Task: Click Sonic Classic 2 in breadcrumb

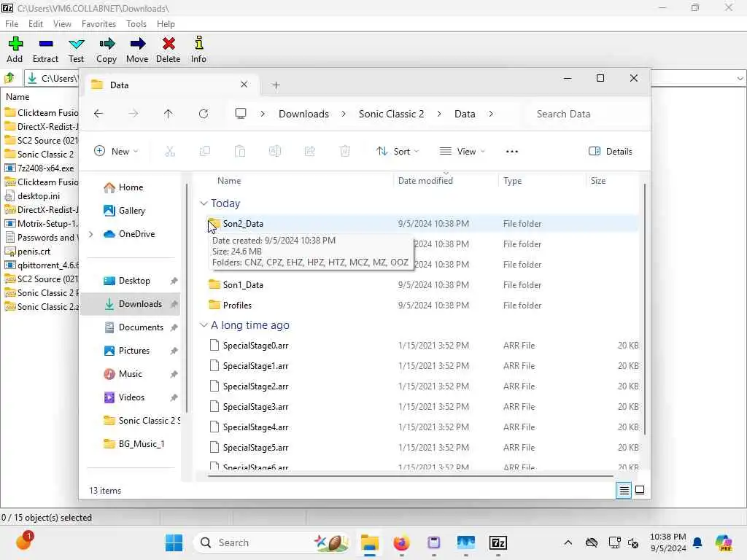Action: pyautogui.click(x=391, y=114)
